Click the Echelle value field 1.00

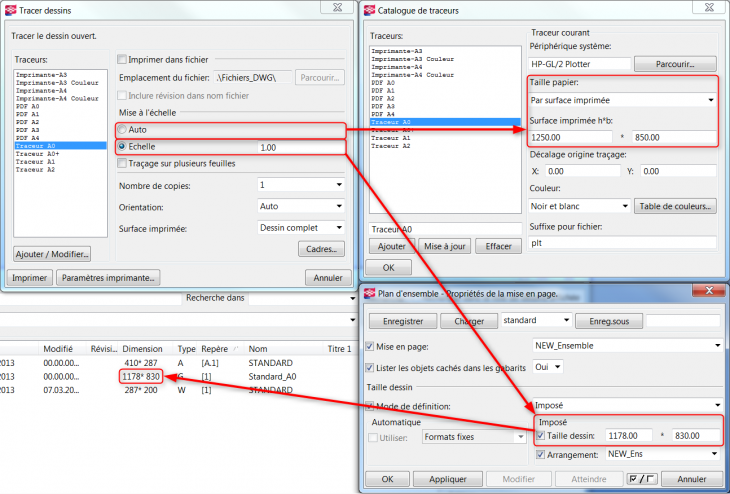pos(301,147)
